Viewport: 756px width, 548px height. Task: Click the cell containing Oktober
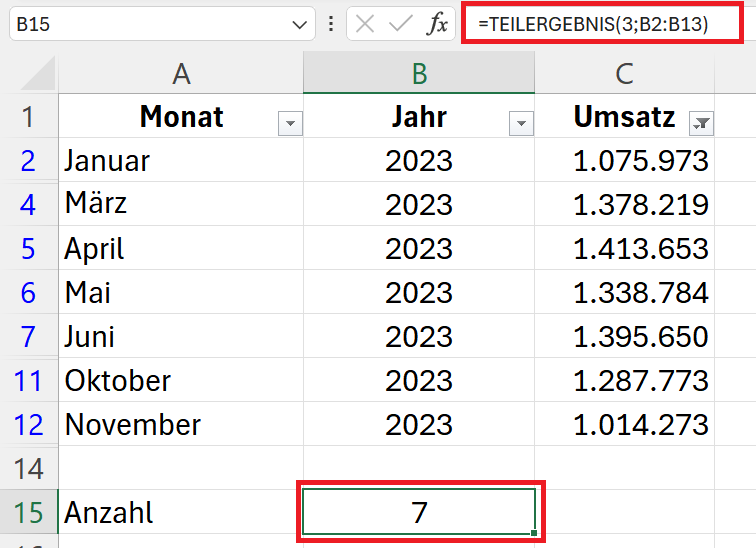coord(181,380)
